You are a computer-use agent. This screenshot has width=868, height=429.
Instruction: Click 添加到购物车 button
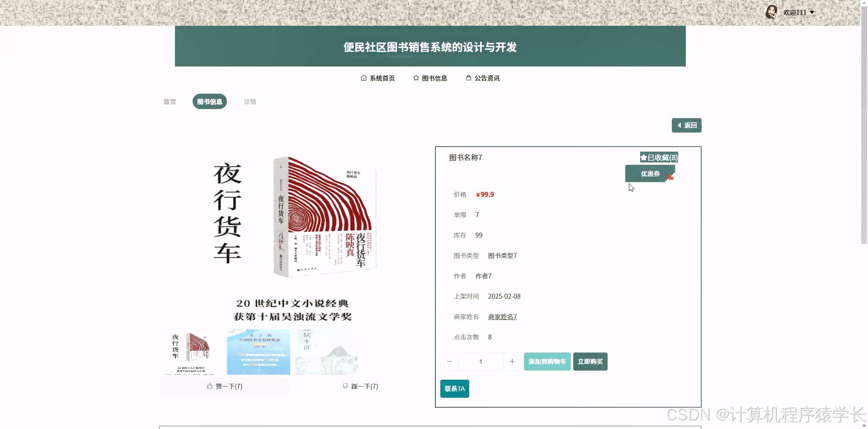(547, 362)
